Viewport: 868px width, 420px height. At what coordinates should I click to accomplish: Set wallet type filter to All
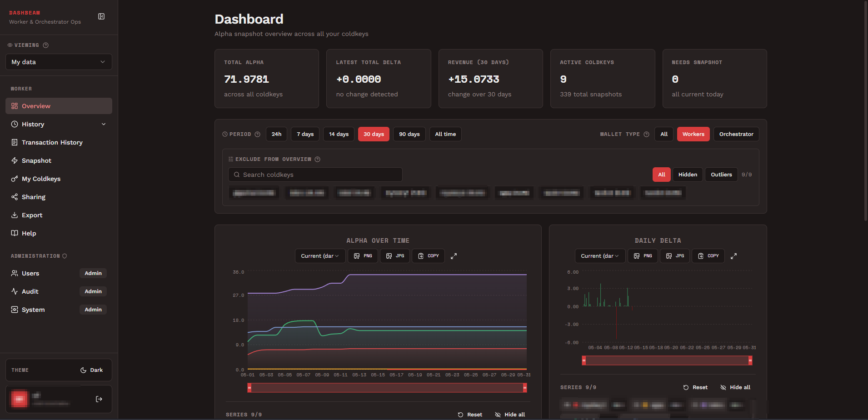(664, 134)
